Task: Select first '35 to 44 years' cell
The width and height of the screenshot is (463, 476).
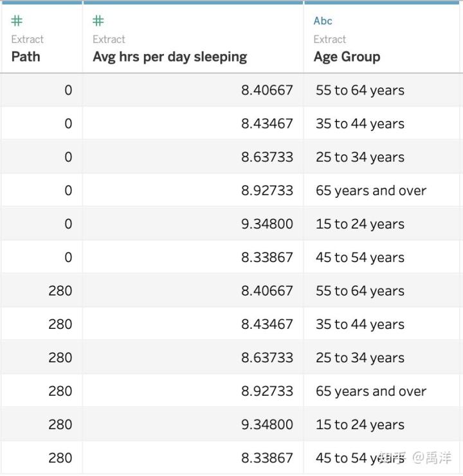Action: coord(359,124)
